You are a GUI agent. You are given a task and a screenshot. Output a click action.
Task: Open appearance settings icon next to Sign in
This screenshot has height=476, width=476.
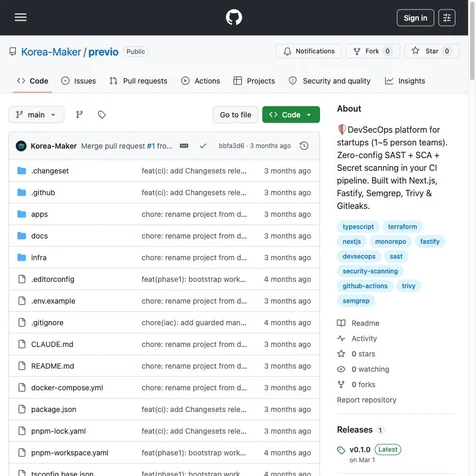coord(447,18)
